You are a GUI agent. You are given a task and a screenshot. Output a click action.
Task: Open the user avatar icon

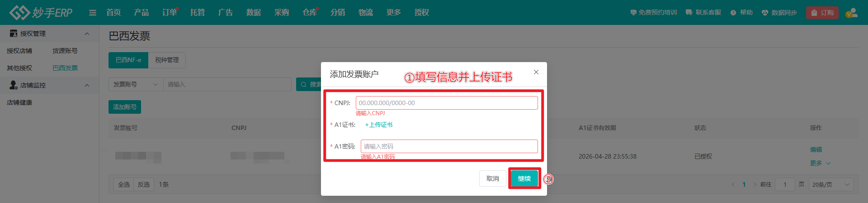pyautogui.click(x=852, y=13)
